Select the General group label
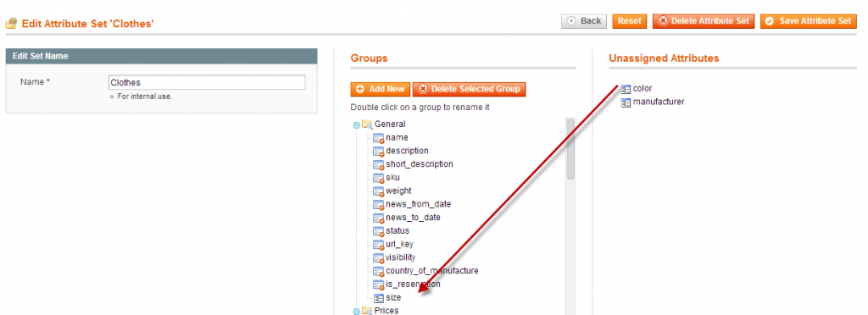The width and height of the screenshot is (868, 315). [390, 124]
